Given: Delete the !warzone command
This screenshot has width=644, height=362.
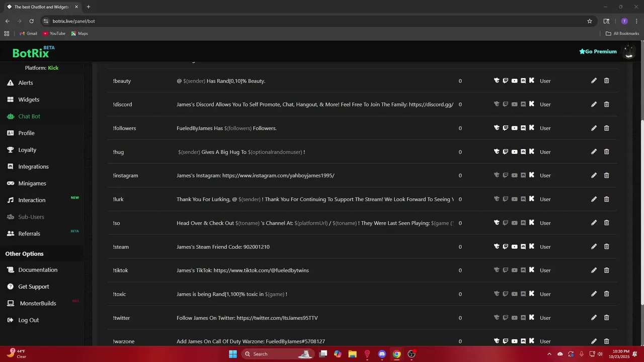Looking at the screenshot, I should pos(606,341).
